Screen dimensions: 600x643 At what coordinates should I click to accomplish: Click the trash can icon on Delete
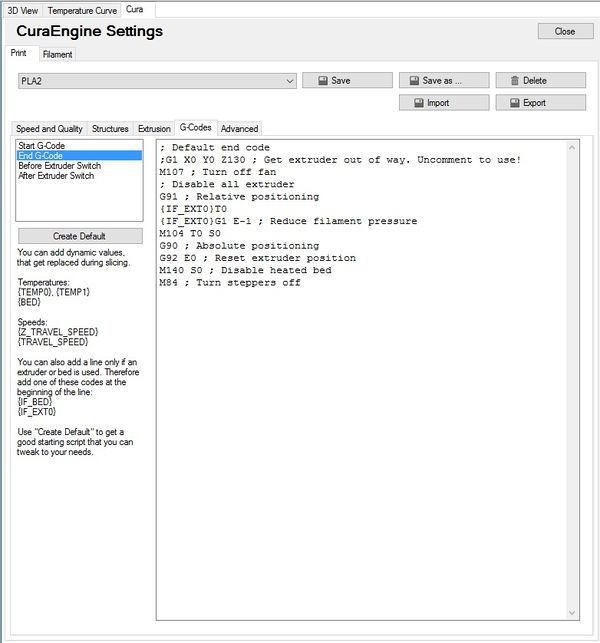[515, 80]
